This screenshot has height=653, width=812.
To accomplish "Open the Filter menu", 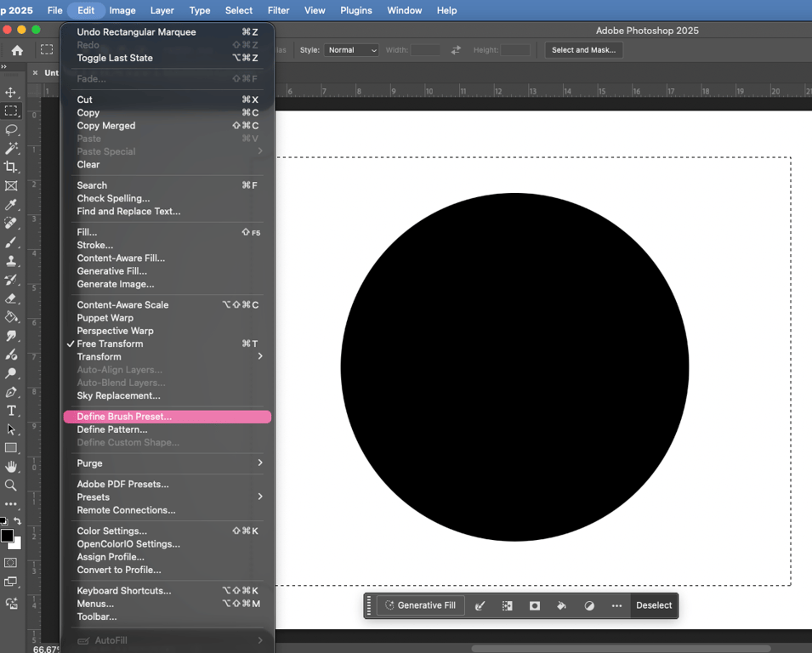I will pyautogui.click(x=278, y=10).
